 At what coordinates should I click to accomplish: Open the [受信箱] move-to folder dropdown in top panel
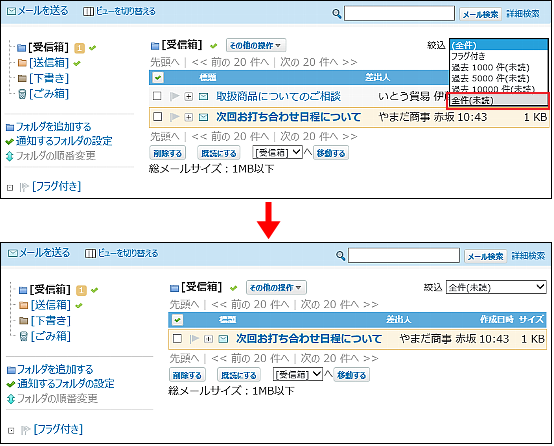[277, 153]
